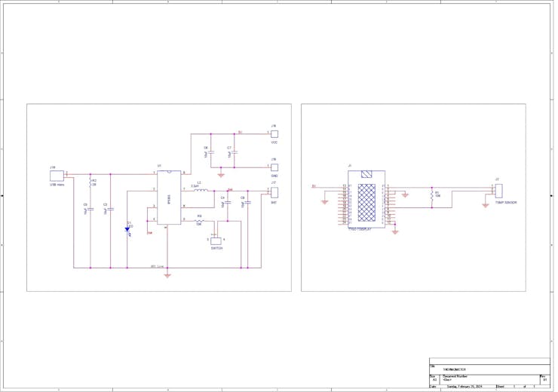The image size is (558, 392).
Task: Click the 'TEMP SENSOR' label text
Action: 506,202
